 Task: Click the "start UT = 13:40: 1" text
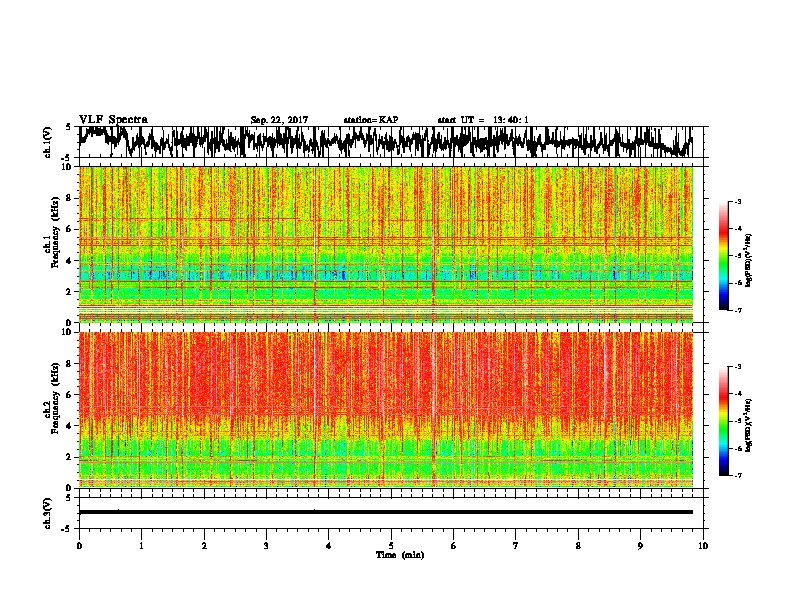click(x=483, y=120)
